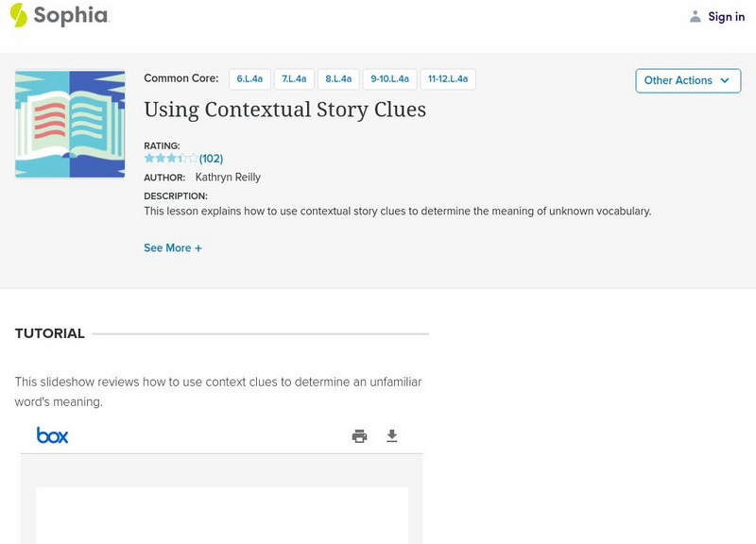
Task: Click the Box logo in the viewer
Action: click(53, 435)
